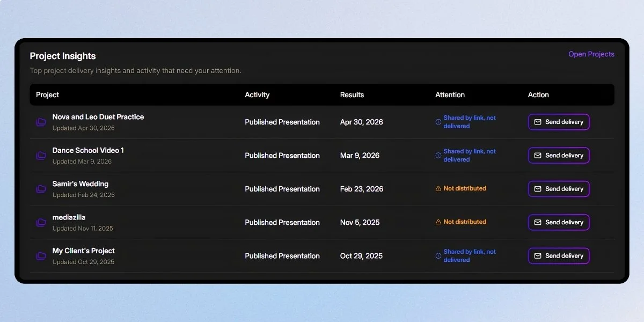Screen dimensions: 644x322
Task: Click the Attention column header
Action: coord(450,95)
